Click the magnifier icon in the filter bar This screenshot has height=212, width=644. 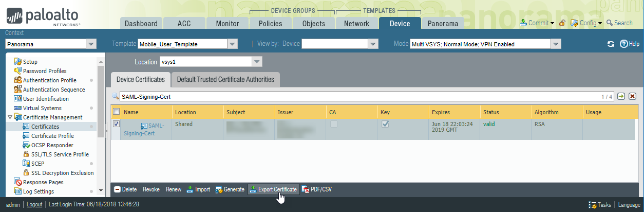(115, 96)
